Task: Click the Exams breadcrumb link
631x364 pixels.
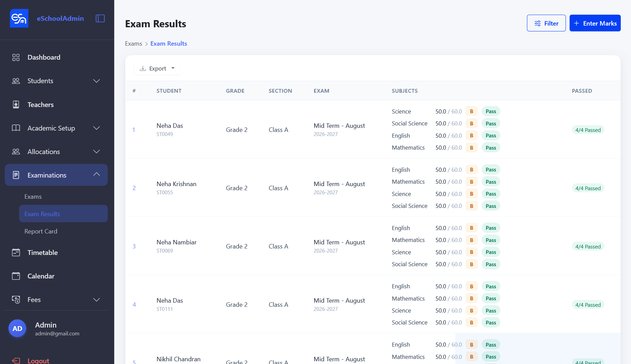Action: click(x=133, y=44)
